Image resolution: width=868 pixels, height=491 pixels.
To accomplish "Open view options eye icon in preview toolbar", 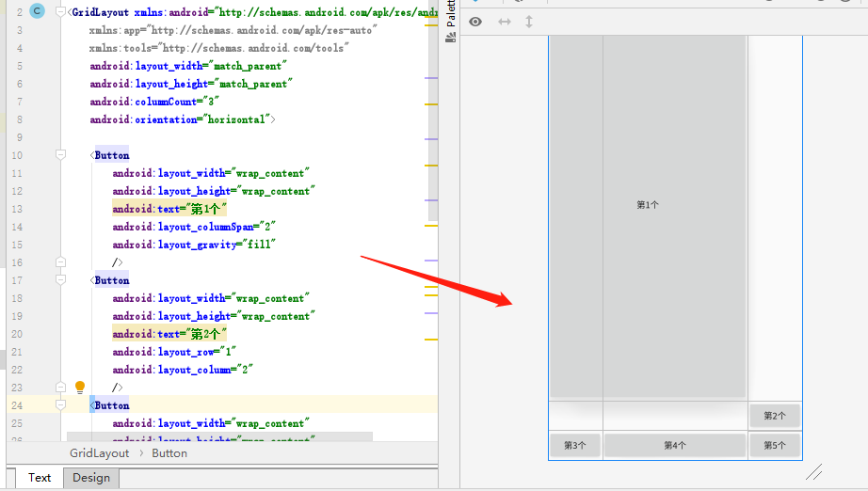I will pos(475,22).
